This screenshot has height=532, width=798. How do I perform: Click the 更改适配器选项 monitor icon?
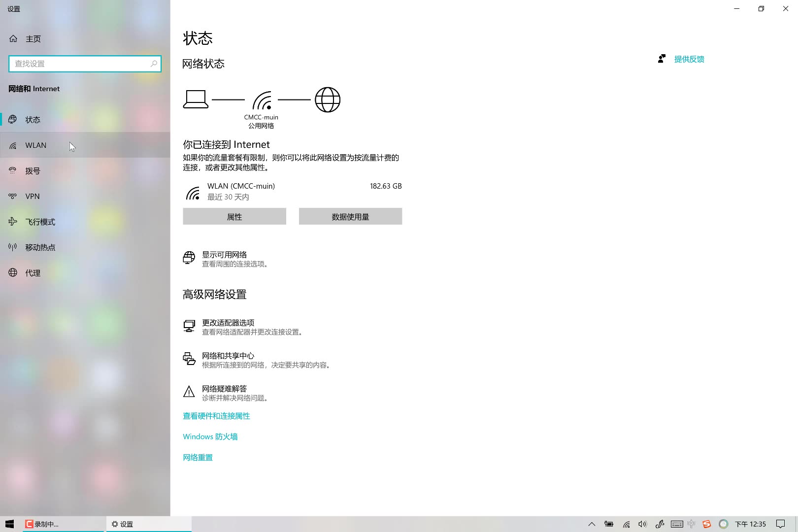coord(189,326)
